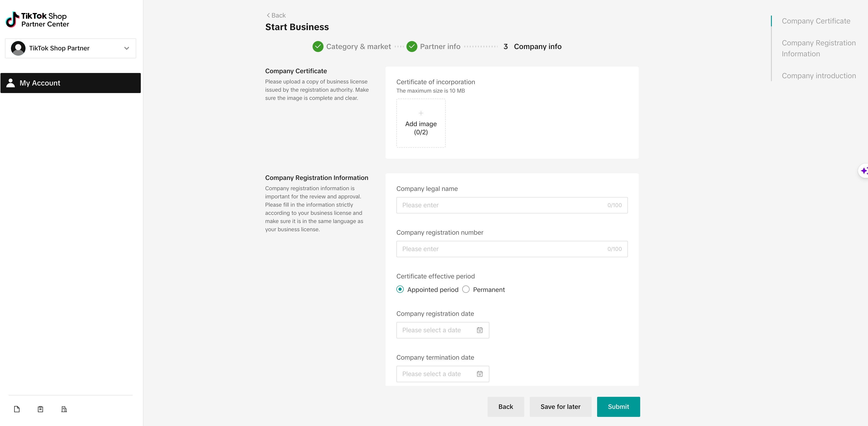This screenshot has width=868, height=426.
Task: Click the Company legal name input field
Action: (512, 205)
